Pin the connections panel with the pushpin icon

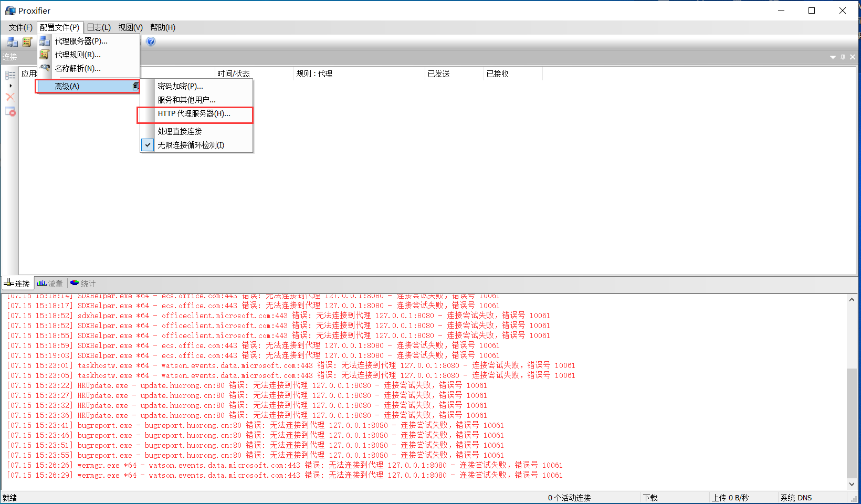click(843, 57)
